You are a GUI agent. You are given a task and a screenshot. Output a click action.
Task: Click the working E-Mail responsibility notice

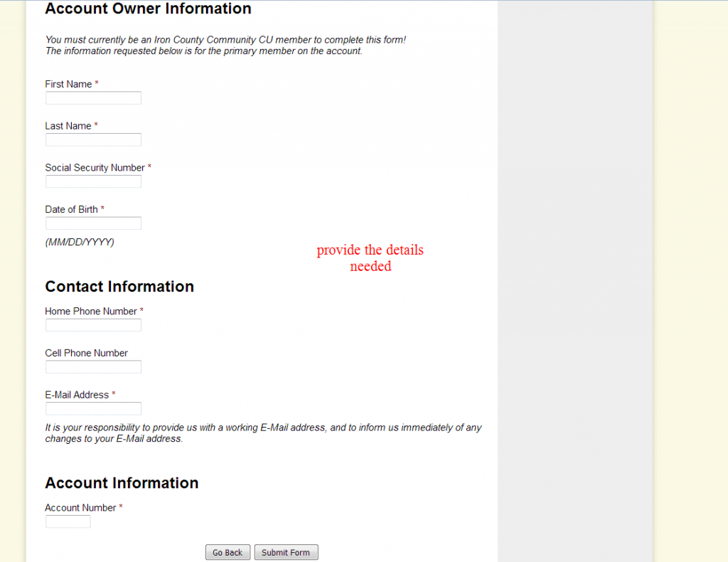263,433
